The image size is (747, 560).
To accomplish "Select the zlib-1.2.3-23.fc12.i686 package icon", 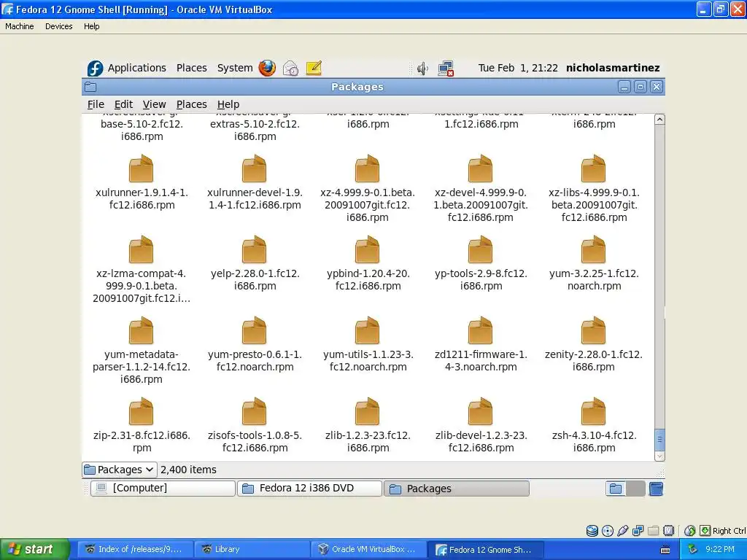I will [368, 411].
